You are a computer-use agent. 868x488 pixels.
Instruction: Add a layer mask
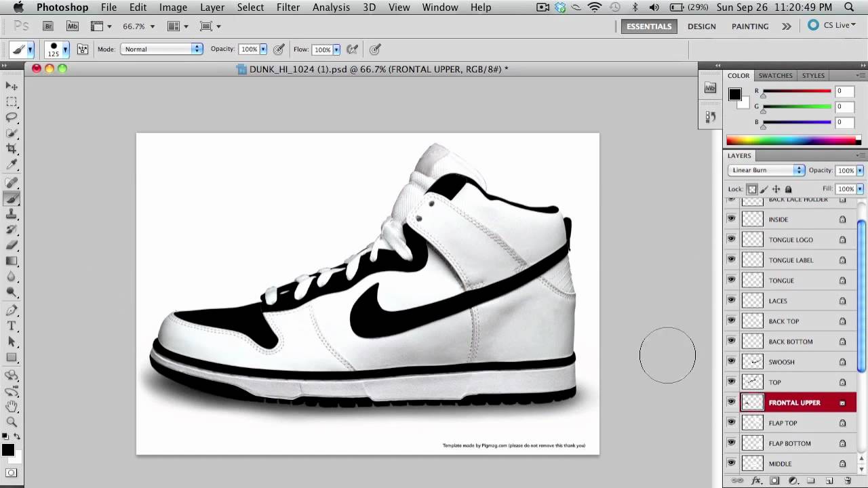(774, 481)
